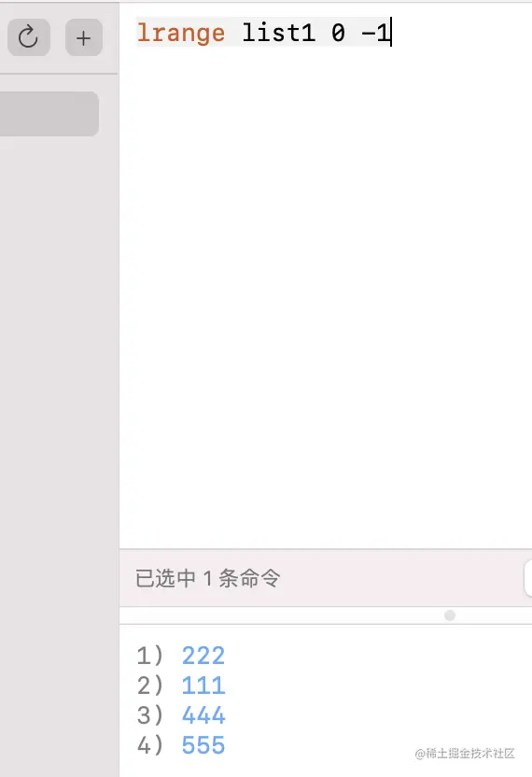
Task: Click the refresh icon button
Action: point(29,37)
